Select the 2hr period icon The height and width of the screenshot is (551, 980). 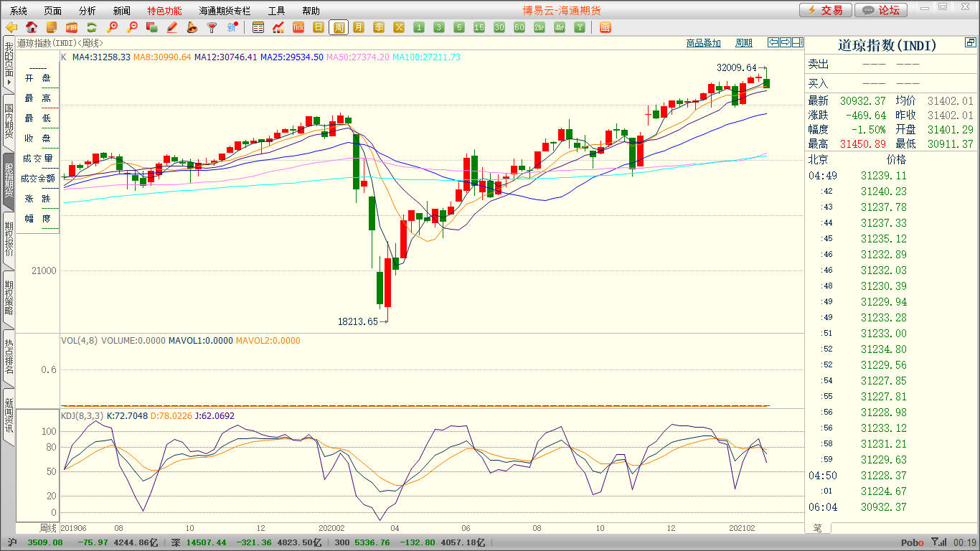[x=540, y=27]
